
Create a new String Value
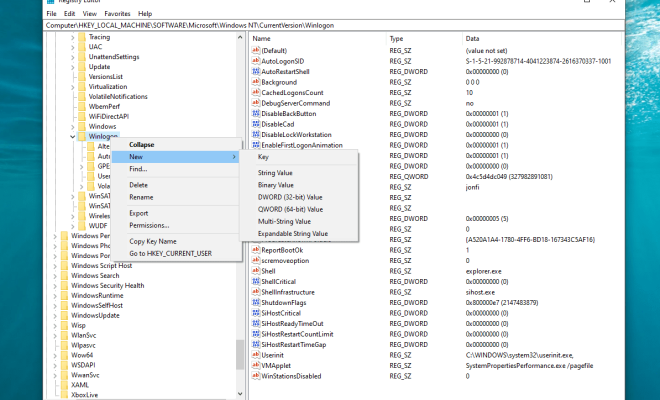tap(299, 173)
